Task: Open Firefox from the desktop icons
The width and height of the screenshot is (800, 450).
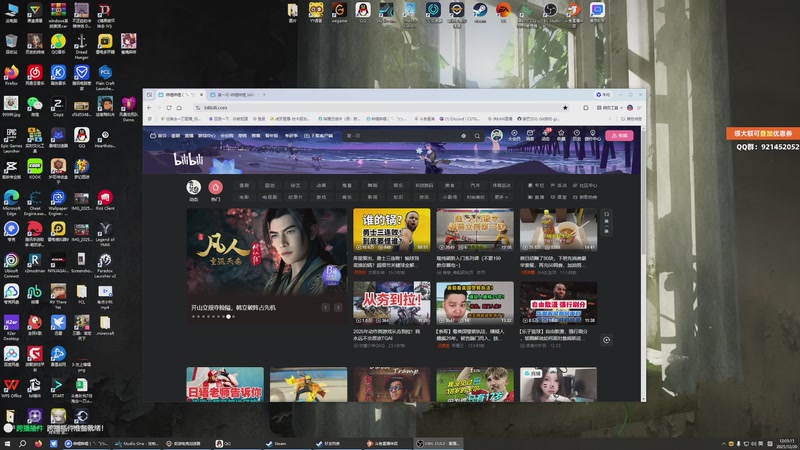Action: (x=11, y=74)
